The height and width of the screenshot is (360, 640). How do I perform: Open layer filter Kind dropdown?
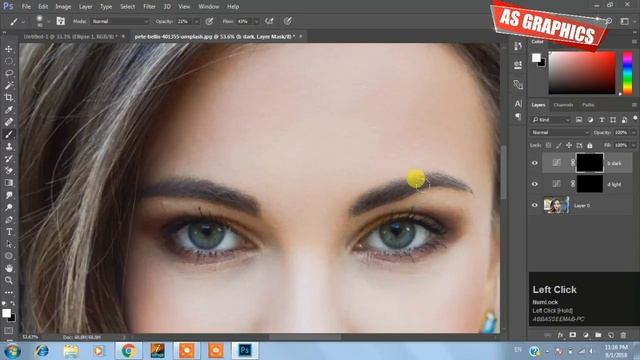click(550, 120)
